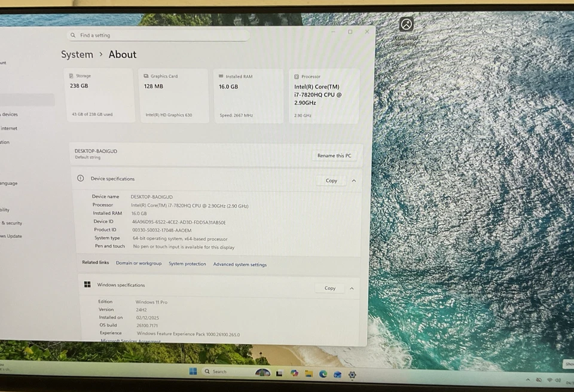Viewport: 574px width, 392px height.
Task: Select the Product ID value 00330-50032-17048-AAOEM
Action: [162, 230]
